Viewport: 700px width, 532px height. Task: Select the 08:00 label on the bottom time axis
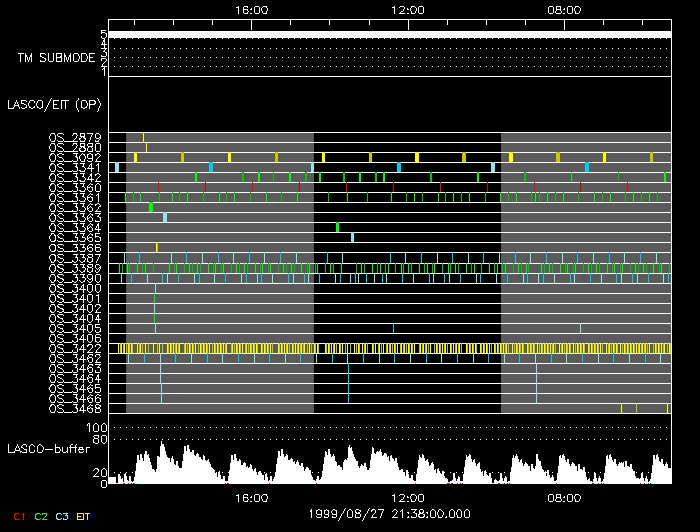pos(564,498)
